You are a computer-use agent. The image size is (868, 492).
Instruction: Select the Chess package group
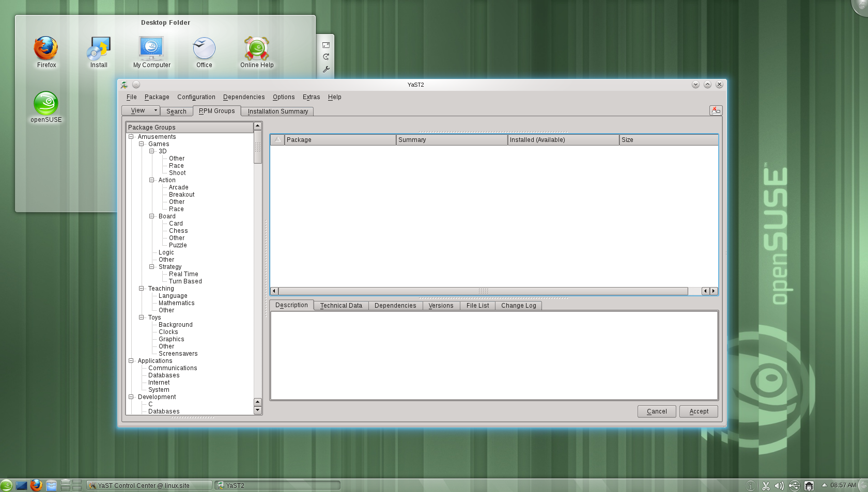tap(178, 231)
